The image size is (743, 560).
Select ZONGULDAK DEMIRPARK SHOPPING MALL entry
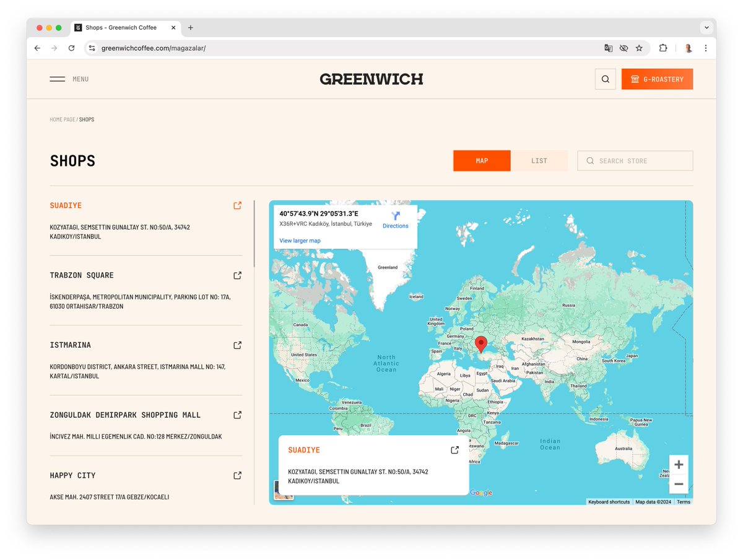tap(125, 415)
